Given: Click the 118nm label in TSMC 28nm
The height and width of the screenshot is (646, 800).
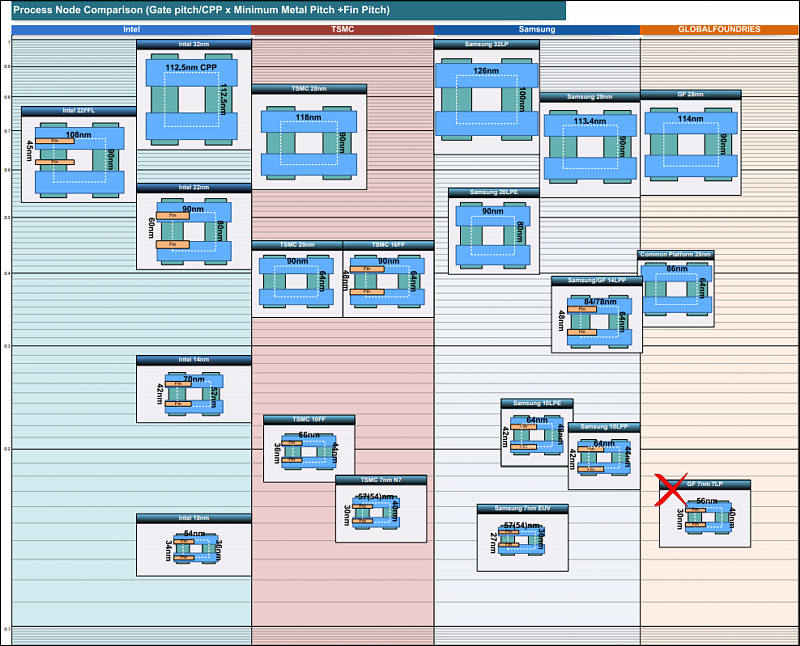Looking at the screenshot, I should coord(309,117).
